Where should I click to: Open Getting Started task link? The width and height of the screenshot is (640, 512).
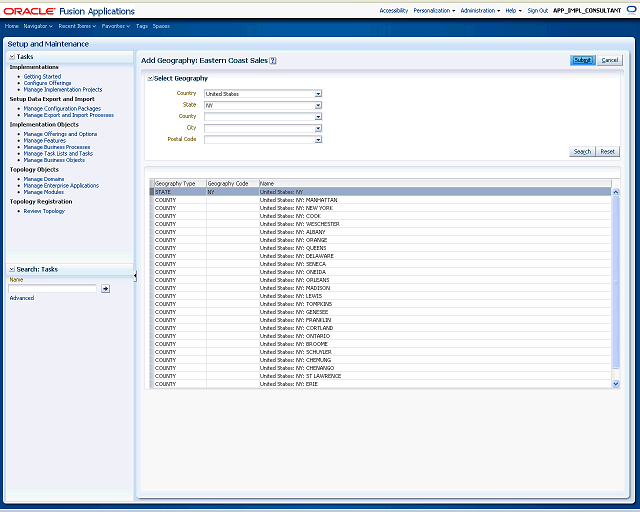pos(42,76)
